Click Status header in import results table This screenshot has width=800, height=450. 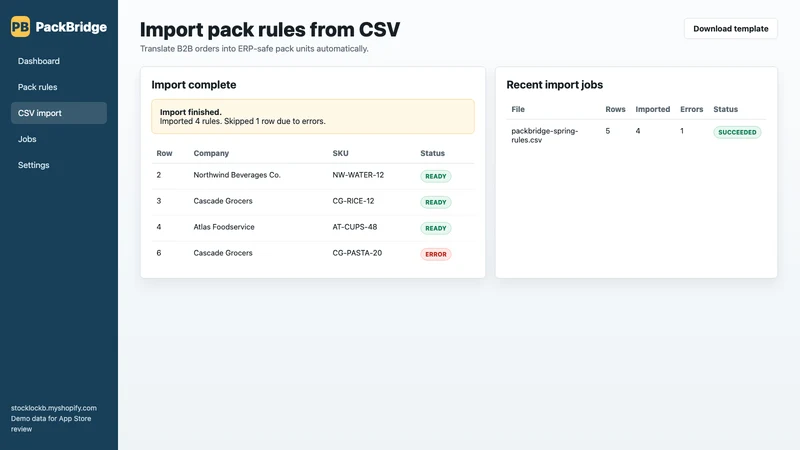[433, 153]
